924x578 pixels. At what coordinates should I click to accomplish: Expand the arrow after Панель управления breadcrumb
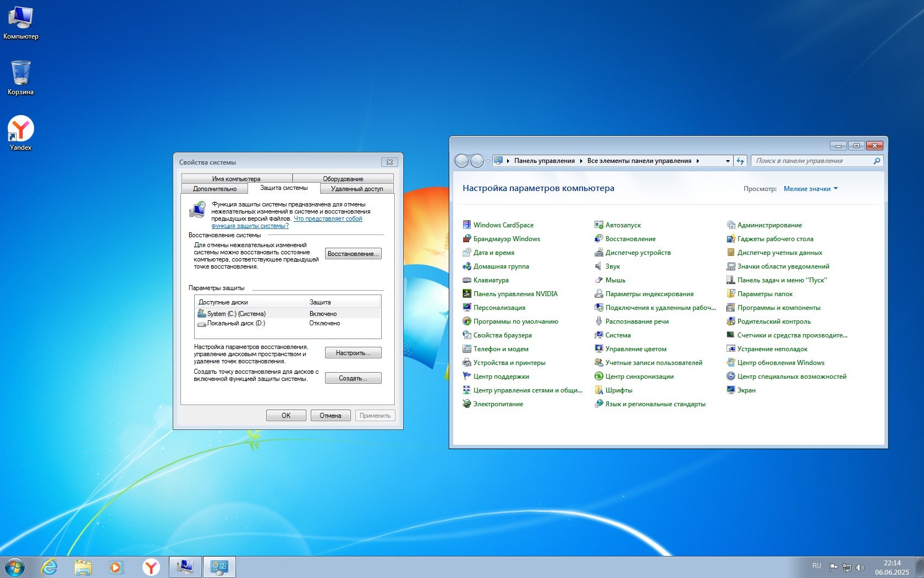581,161
